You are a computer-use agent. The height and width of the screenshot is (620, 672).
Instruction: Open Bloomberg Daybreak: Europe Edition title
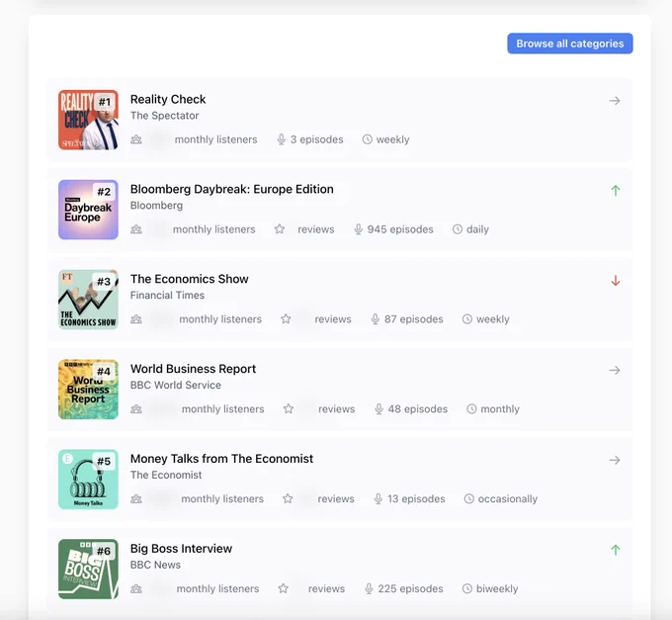[x=232, y=189]
